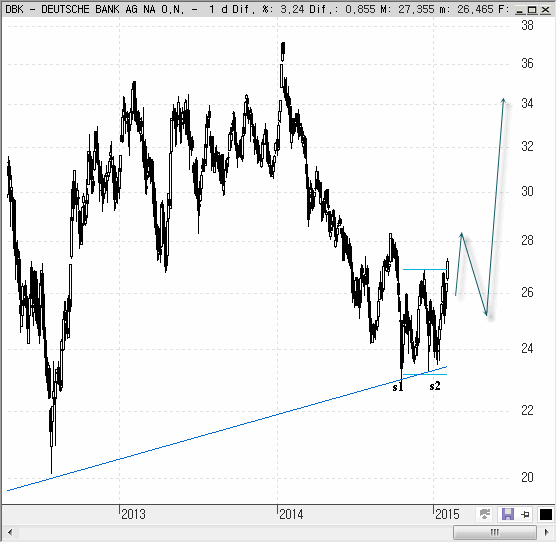Screen dimensions: 557x543
Task: Close the DBK chart window
Action: (x=546, y=10)
